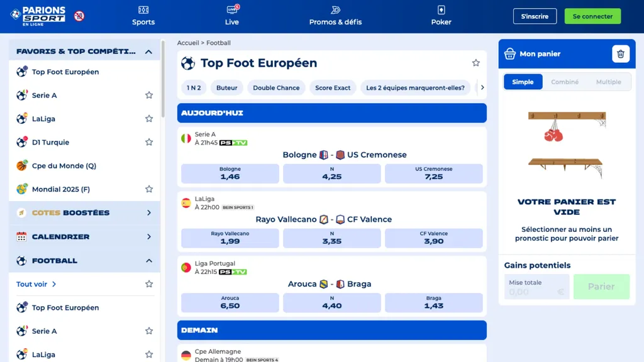Collapse the Favoris & Top Compétitions section
The height and width of the screenshot is (362, 644).
click(x=149, y=51)
